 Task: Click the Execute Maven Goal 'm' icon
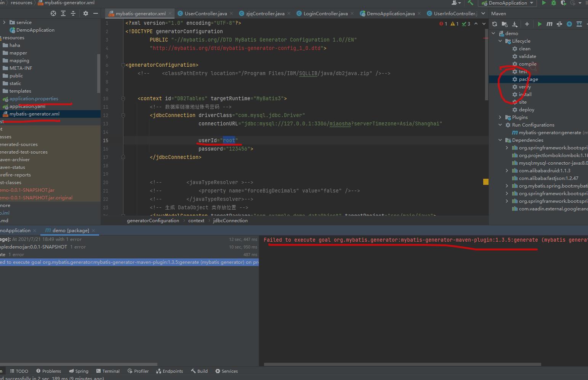coord(549,24)
